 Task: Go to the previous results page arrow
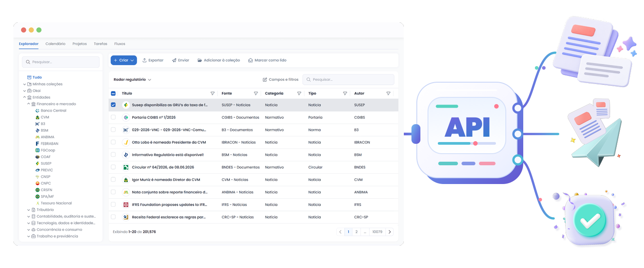(x=340, y=232)
